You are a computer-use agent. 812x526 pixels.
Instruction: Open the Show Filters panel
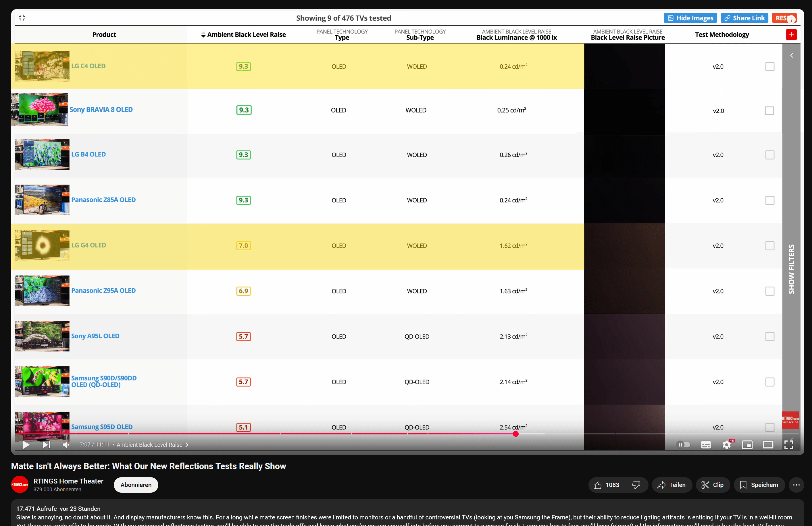tap(791, 269)
